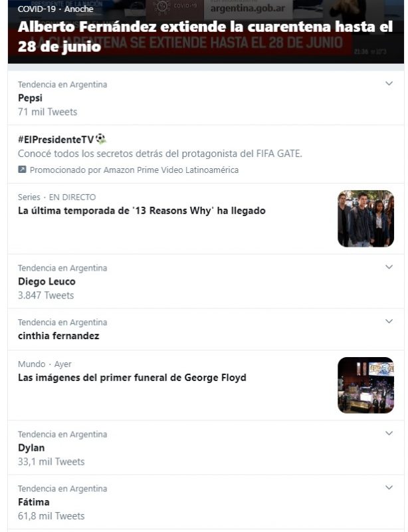Select the Diego Leuco trending topic
This screenshot has width=408, height=532.
pos(47,281)
